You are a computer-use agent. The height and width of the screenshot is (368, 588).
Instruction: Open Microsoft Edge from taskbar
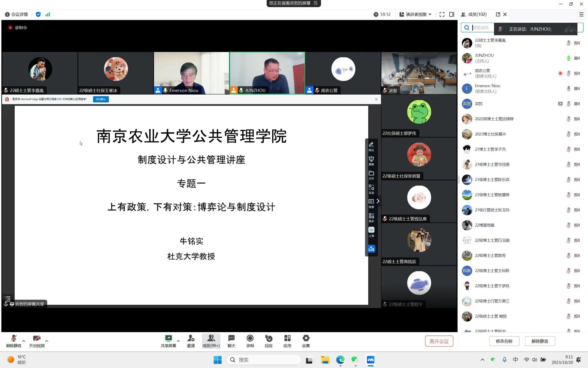340,360
